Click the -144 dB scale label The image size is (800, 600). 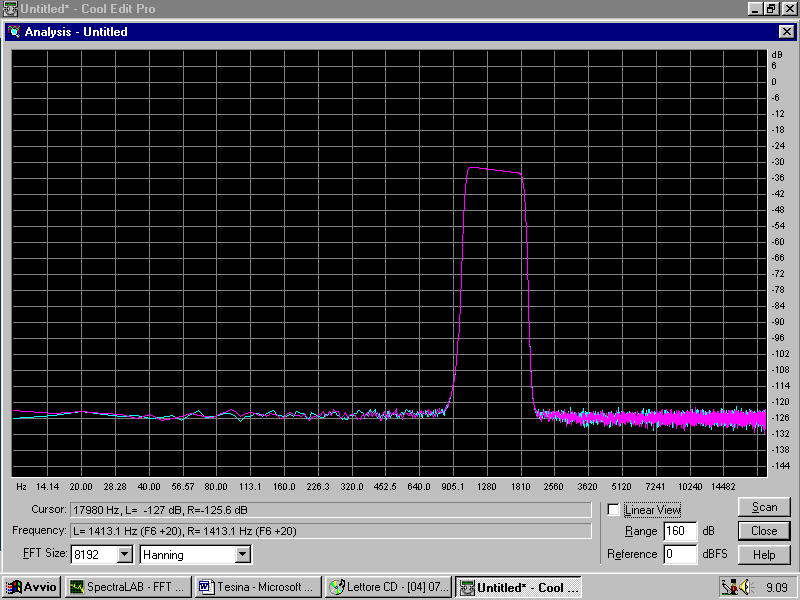click(780, 465)
